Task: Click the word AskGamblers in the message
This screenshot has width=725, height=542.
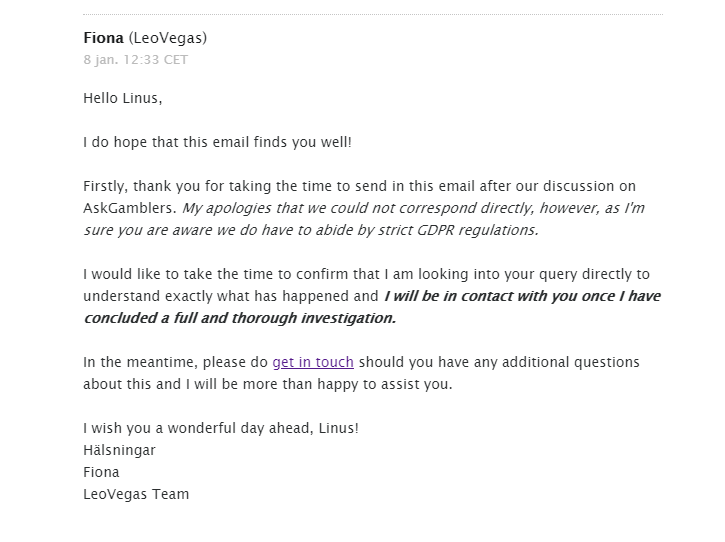Action: 129,208
